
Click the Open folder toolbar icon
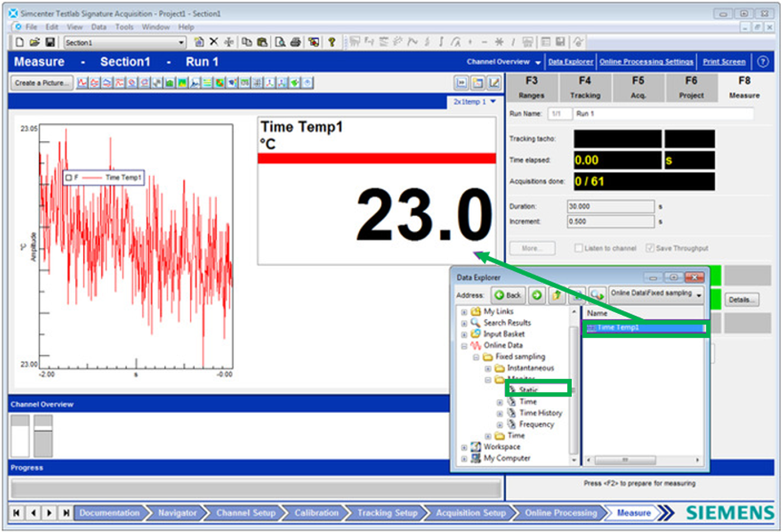(35, 42)
